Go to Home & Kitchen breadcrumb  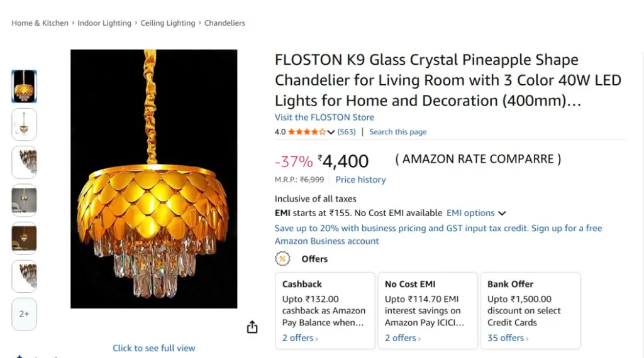pos(40,23)
